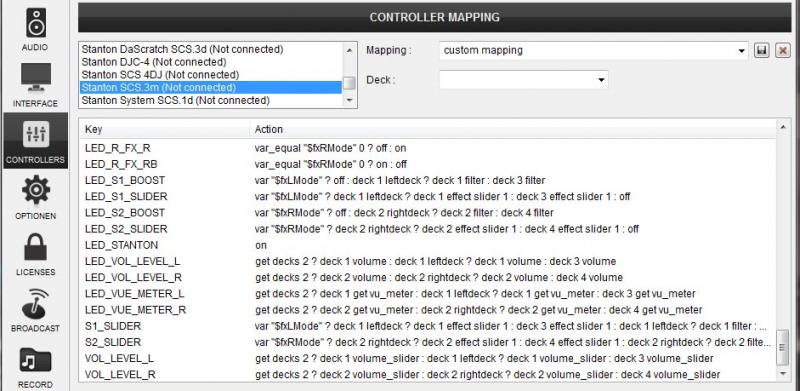Click the mapping table scroll up arrow

pyautogui.click(x=783, y=127)
